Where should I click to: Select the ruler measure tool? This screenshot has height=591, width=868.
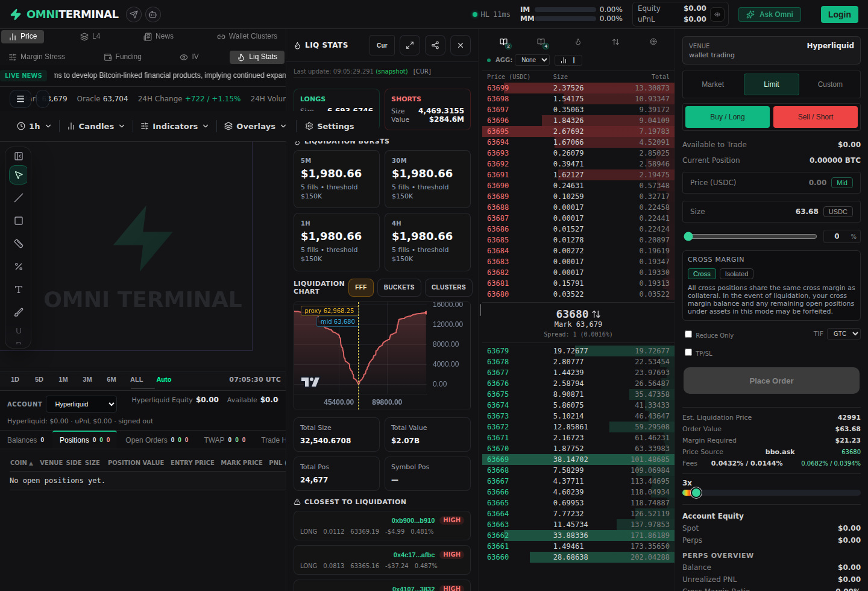point(19,244)
